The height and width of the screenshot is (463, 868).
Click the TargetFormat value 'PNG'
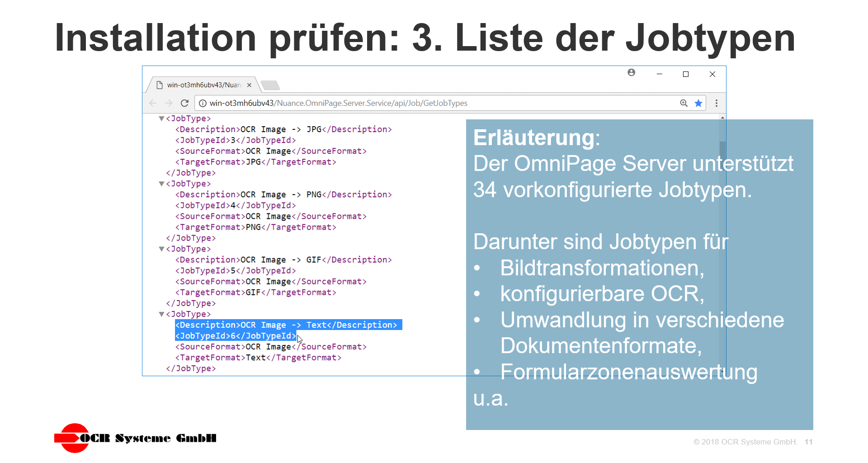(x=252, y=227)
